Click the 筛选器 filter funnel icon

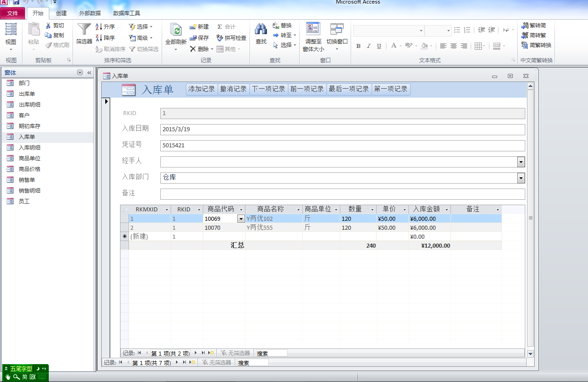84,30
